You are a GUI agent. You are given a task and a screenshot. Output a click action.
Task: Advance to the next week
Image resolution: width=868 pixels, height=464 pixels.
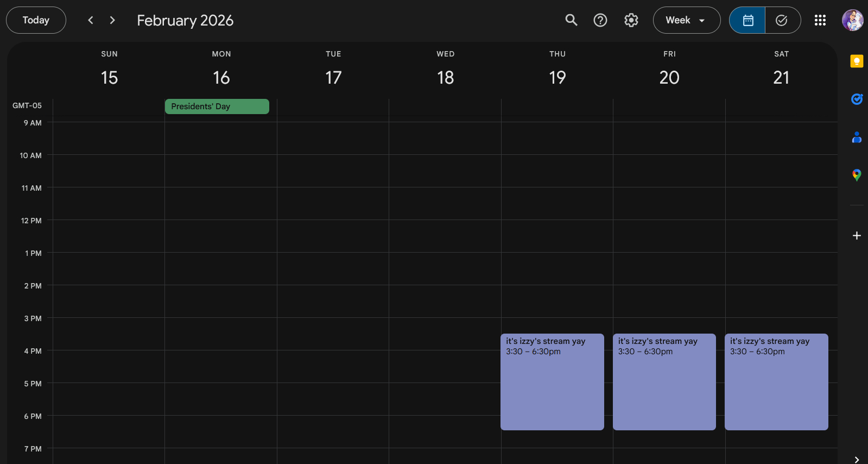[x=112, y=20]
